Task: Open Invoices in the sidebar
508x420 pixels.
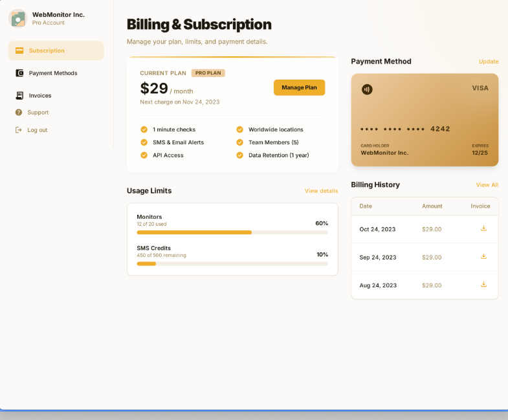Action: (40, 95)
